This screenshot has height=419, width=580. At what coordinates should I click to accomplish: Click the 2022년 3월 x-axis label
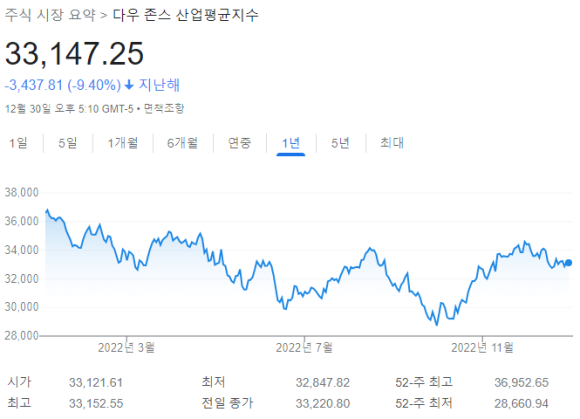(x=126, y=348)
